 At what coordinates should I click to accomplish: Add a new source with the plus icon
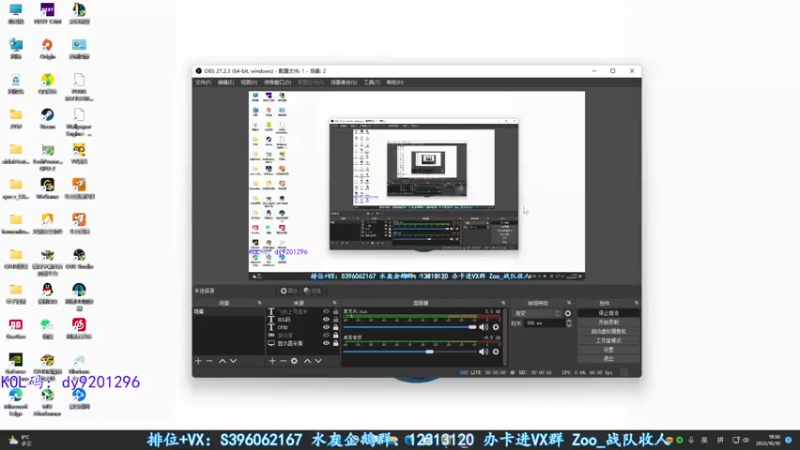click(272, 361)
